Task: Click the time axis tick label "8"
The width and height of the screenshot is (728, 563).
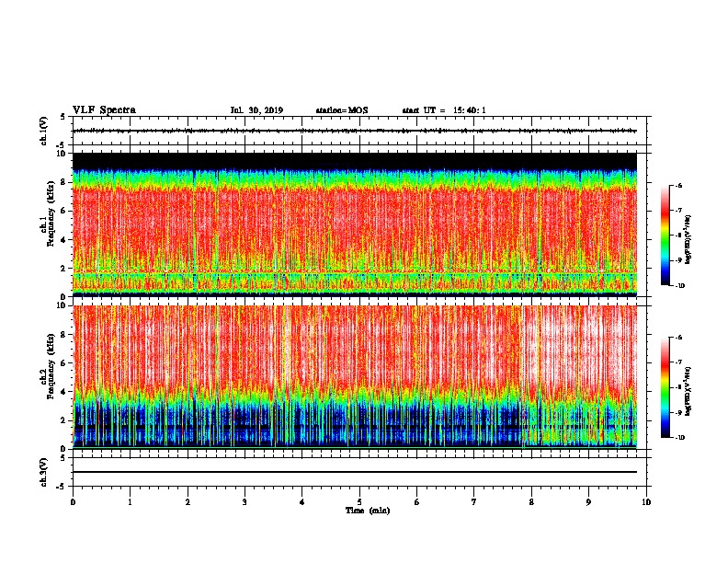Action: 531,502
